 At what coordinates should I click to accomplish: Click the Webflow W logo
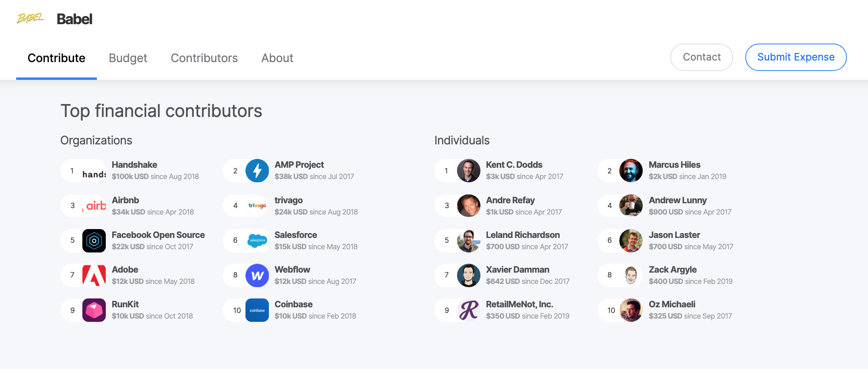(x=257, y=275)
